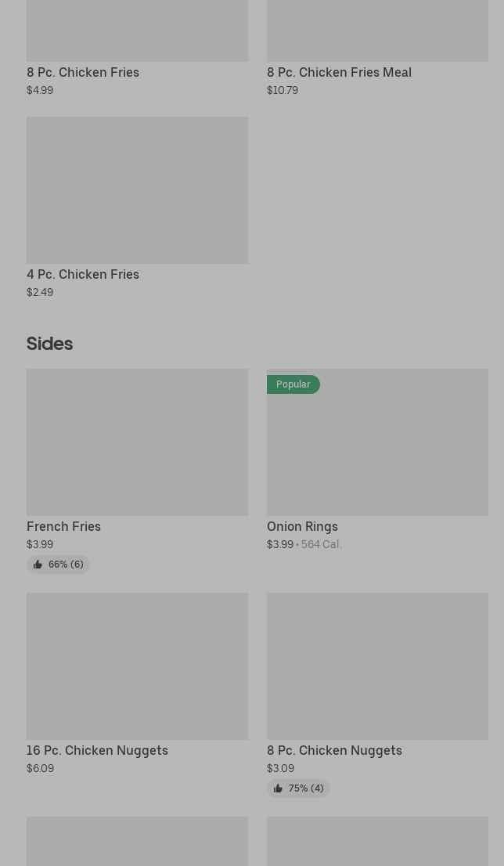Open the 8 Pc. Chicken Fries image

pyautogui.click(x=137, y=30)
